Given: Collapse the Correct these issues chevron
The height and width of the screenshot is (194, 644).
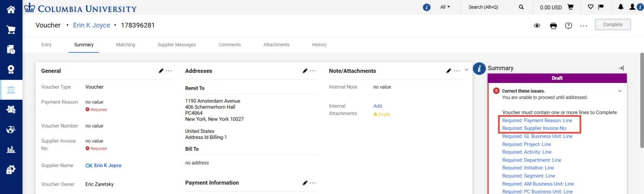Looking at the screenshot, I should 619,91.
